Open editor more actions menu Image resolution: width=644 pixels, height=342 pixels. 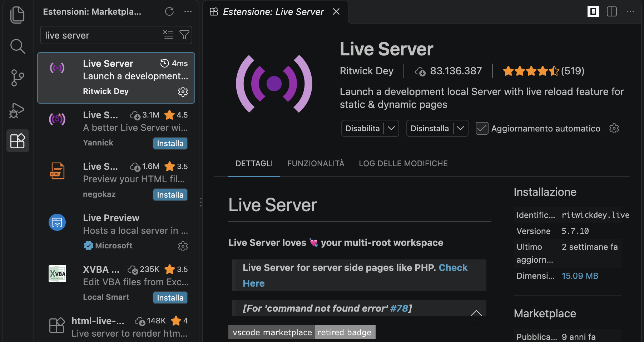point(630,12)
